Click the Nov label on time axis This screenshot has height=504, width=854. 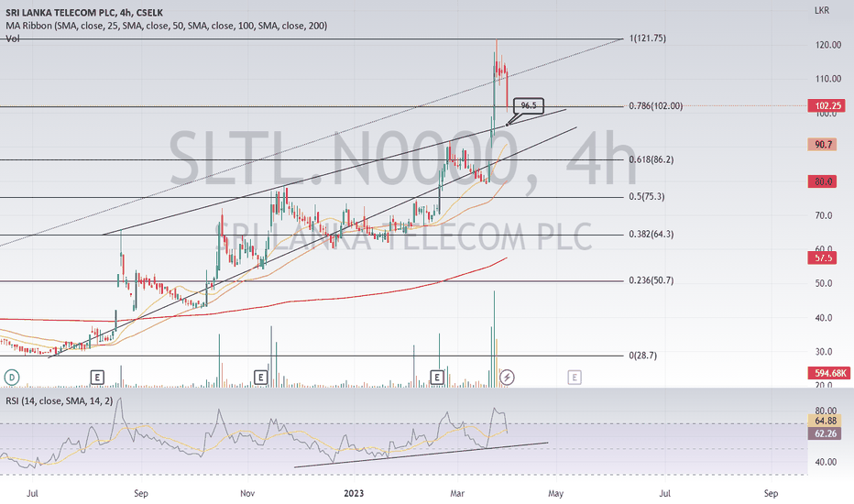(247, 493)
